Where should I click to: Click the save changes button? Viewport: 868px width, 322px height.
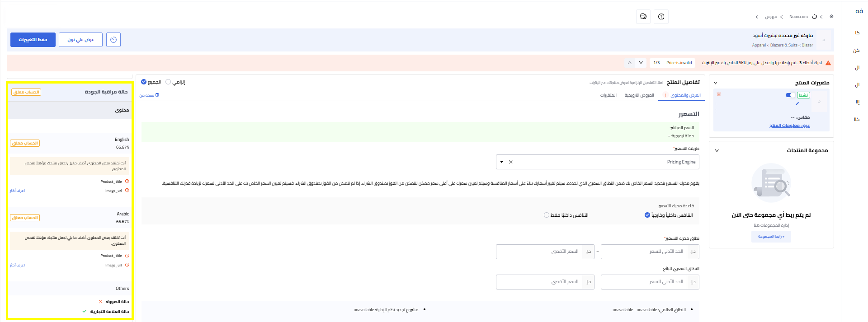tap(33, 40)
